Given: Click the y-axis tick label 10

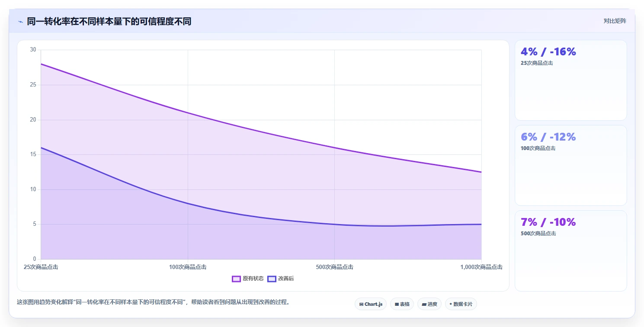Looking at the screenshot, I should pyautogui.click(x=33, y=189).
